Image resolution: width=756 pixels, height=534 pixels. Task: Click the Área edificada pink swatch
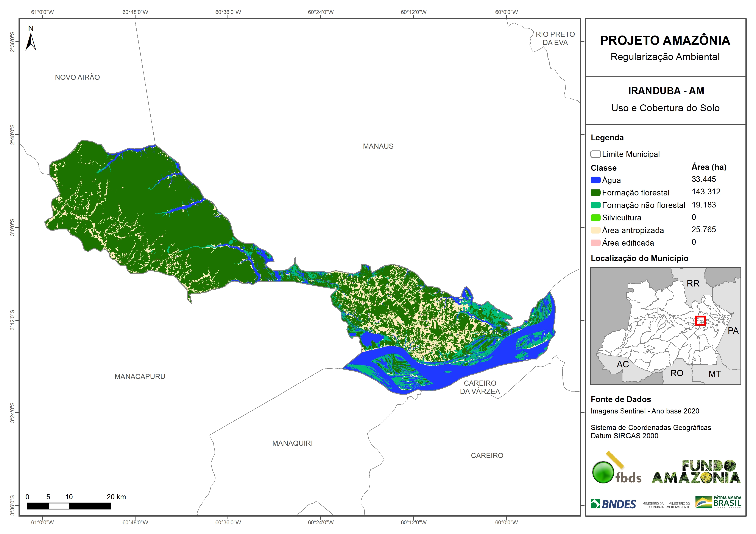click(595, 243)
